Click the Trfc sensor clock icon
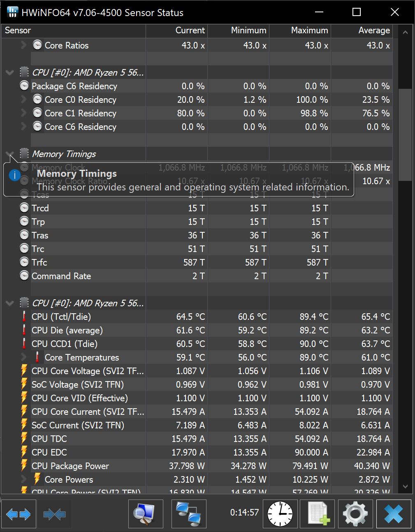 click(x=24, y=262)
